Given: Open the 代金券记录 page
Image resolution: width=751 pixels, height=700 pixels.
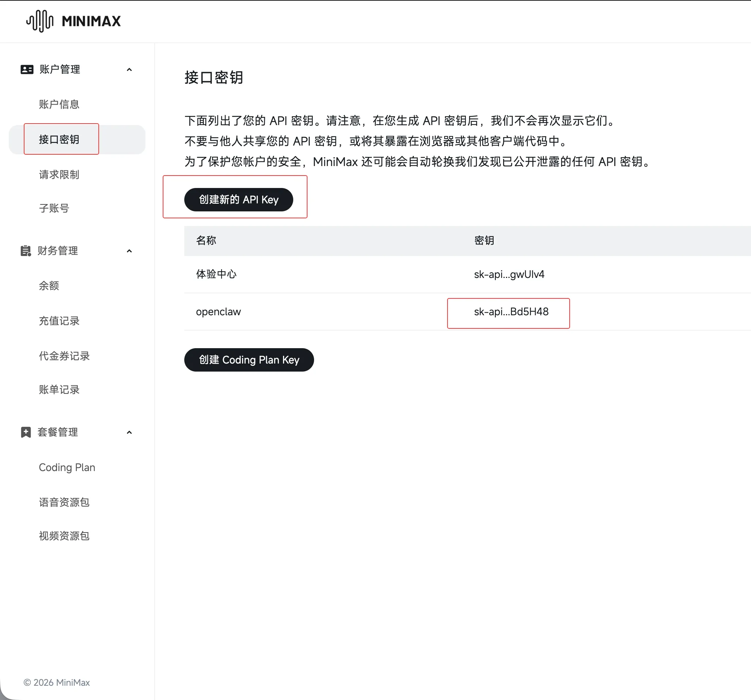Looking at the screenshot, I should (64, 356).
